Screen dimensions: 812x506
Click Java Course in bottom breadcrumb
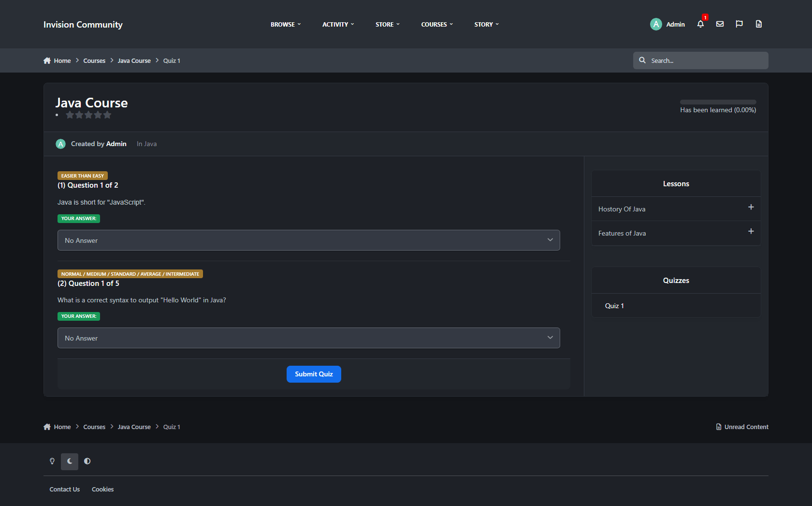click(x=134, y=427)
